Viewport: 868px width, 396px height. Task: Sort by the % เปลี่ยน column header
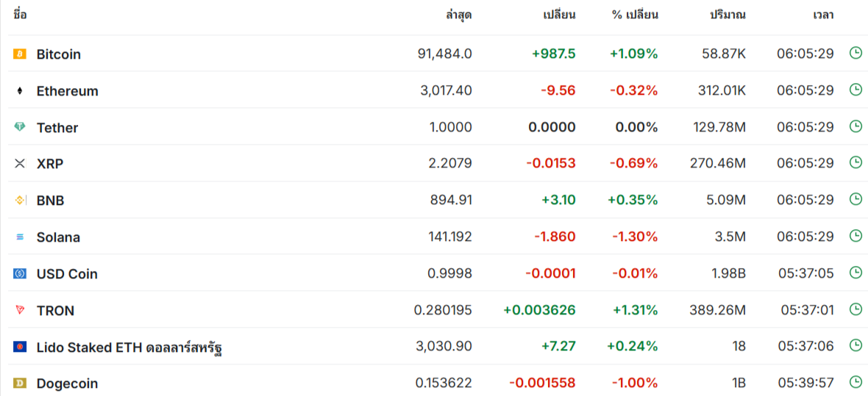635,15
